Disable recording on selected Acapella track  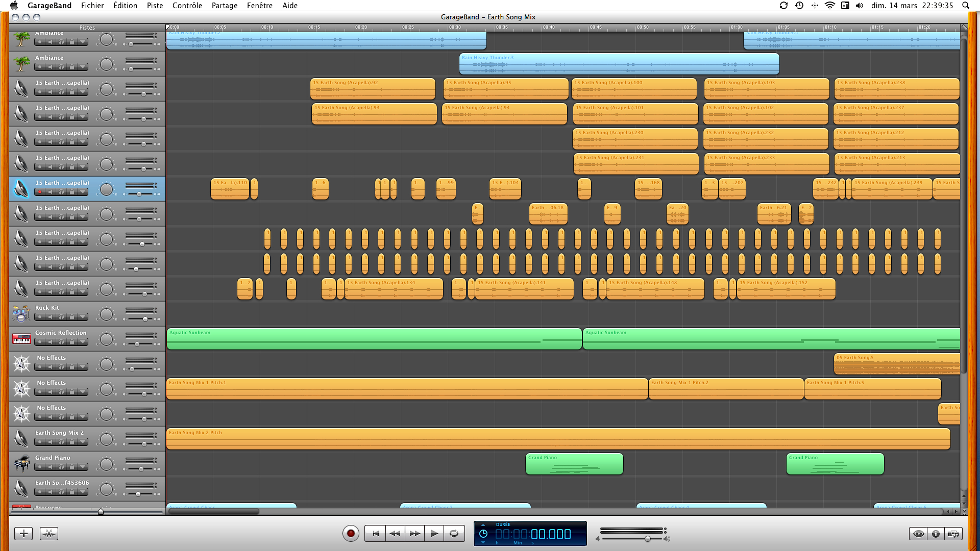point(40,192)
